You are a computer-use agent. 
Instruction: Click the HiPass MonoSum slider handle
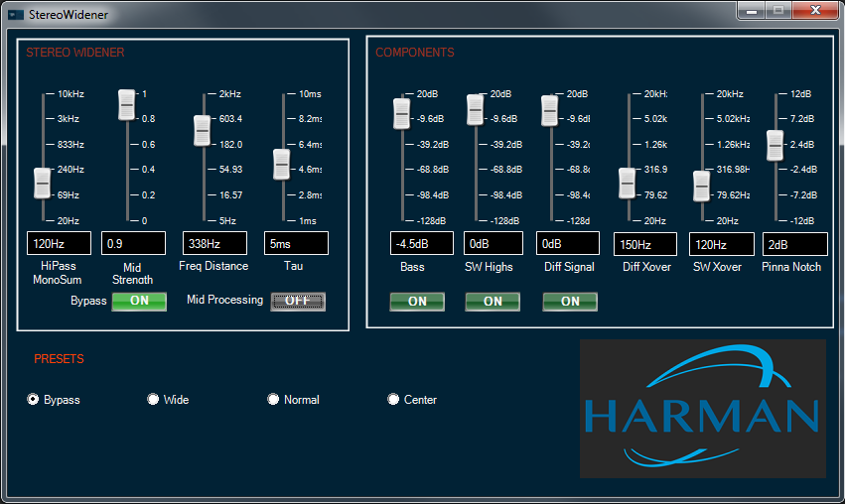pyautogui.click(x=42, y=184)
